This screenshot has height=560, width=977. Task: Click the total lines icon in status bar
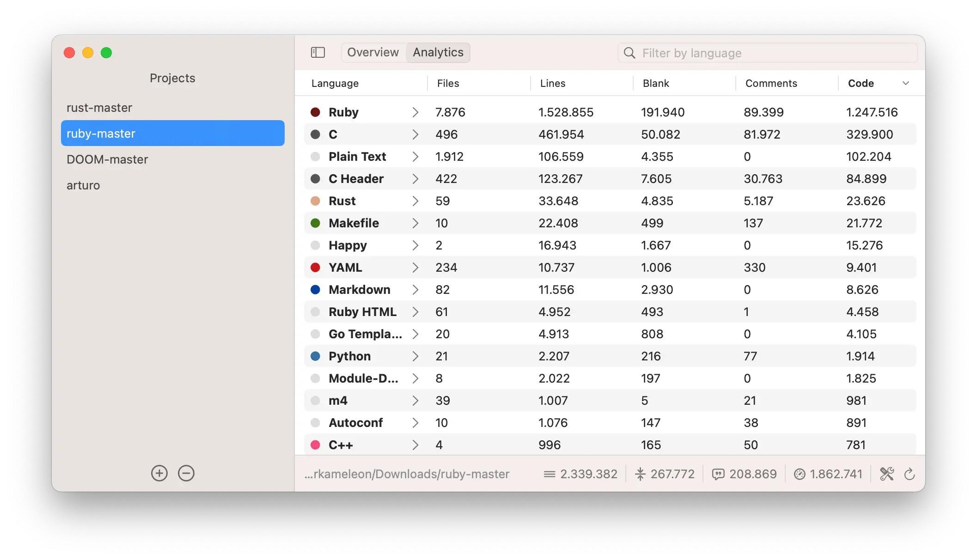point(549,474)
